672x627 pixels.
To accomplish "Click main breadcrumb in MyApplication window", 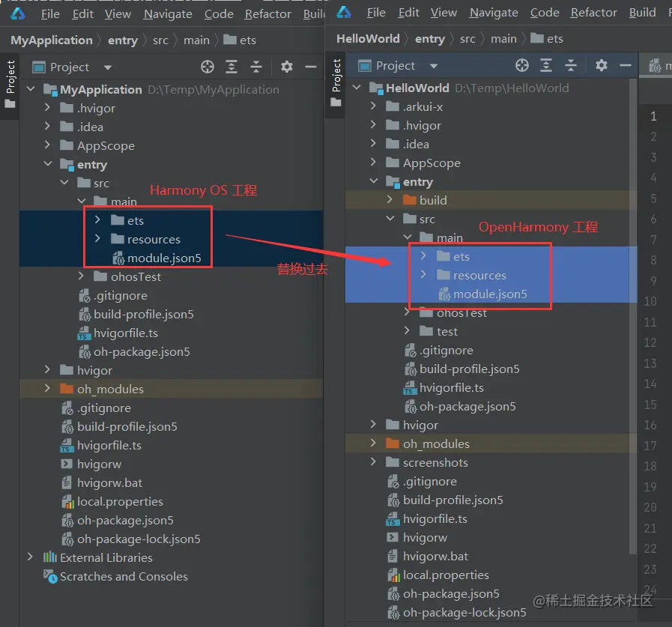I will [x=197, y=40].
